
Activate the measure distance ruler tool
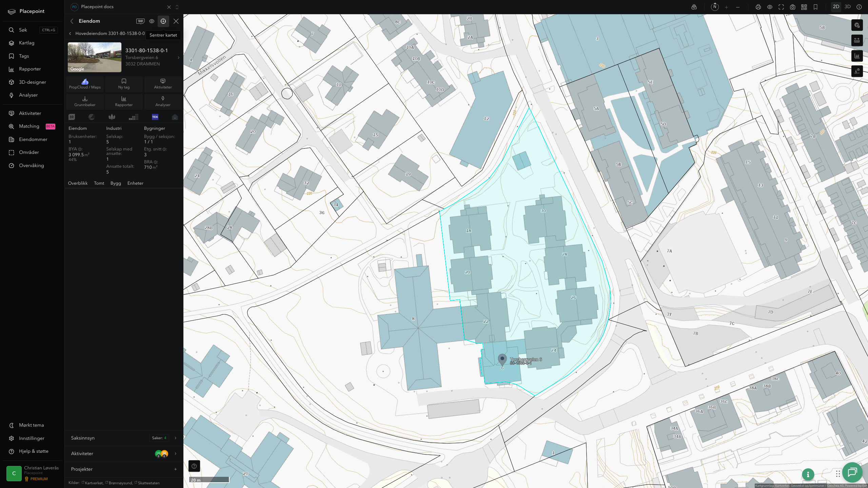click(857, 40)
